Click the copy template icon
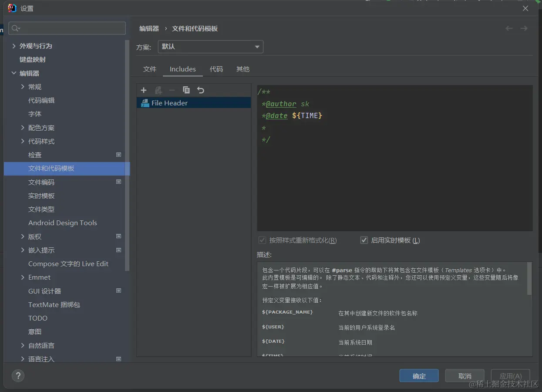This screenshot has height=392, width=542. point(186,90)
